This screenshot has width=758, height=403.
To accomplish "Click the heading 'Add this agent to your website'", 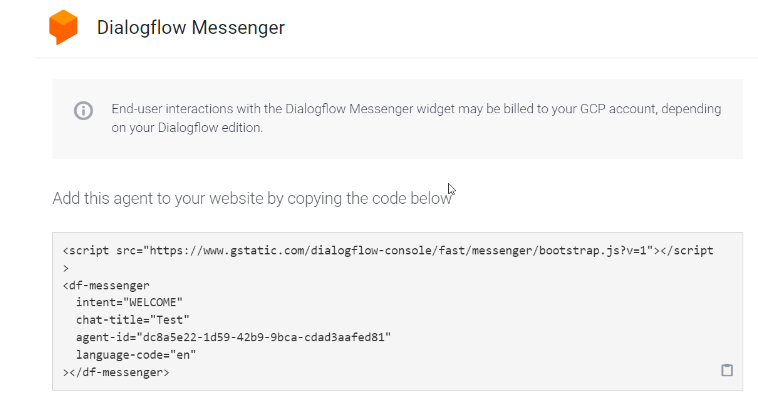I will click(252, 198).
